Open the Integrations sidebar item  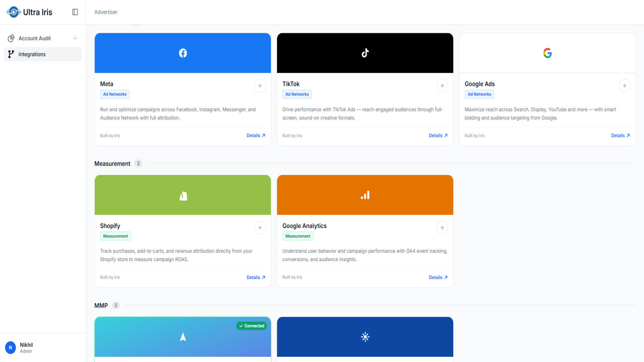pyautogui.click(x=43, y=54)
